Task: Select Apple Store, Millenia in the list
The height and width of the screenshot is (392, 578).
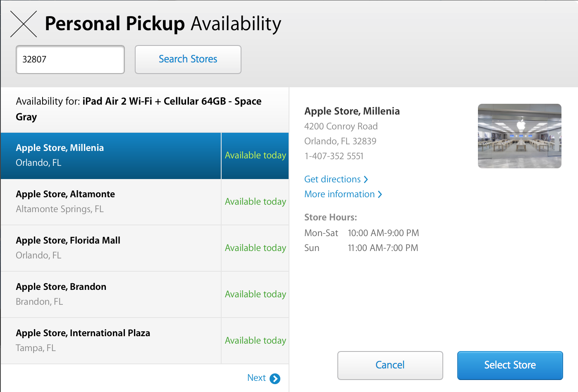Action: point(111,155)
